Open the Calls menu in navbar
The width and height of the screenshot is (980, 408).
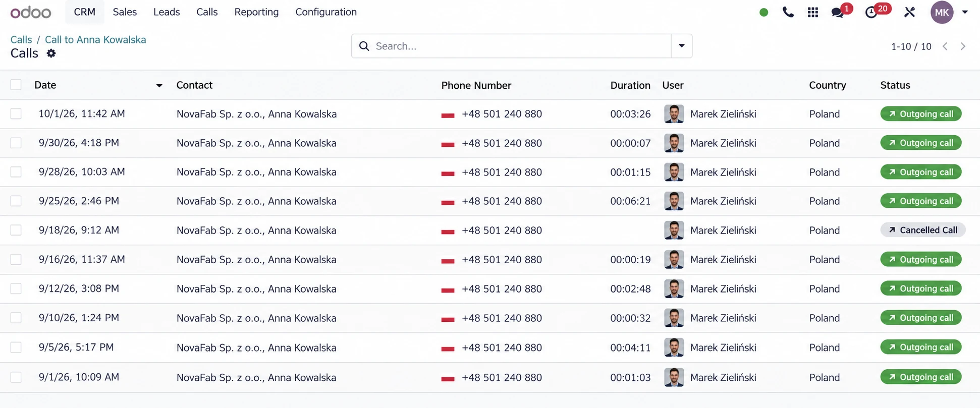click(x=207, y=12)
